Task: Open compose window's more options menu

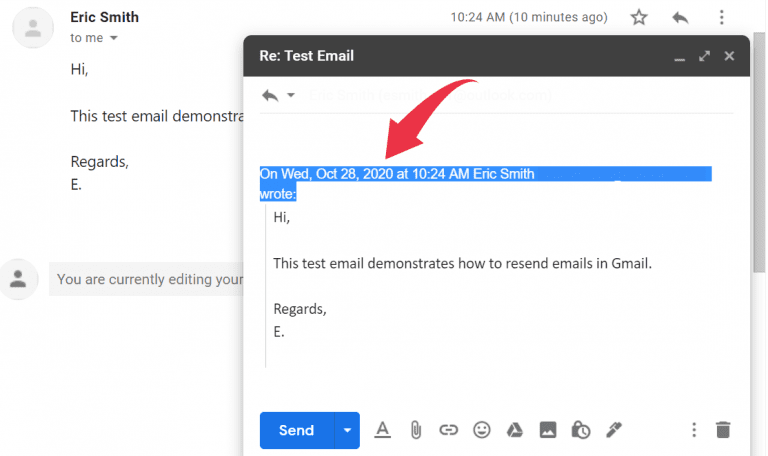Action: point(694,430)
